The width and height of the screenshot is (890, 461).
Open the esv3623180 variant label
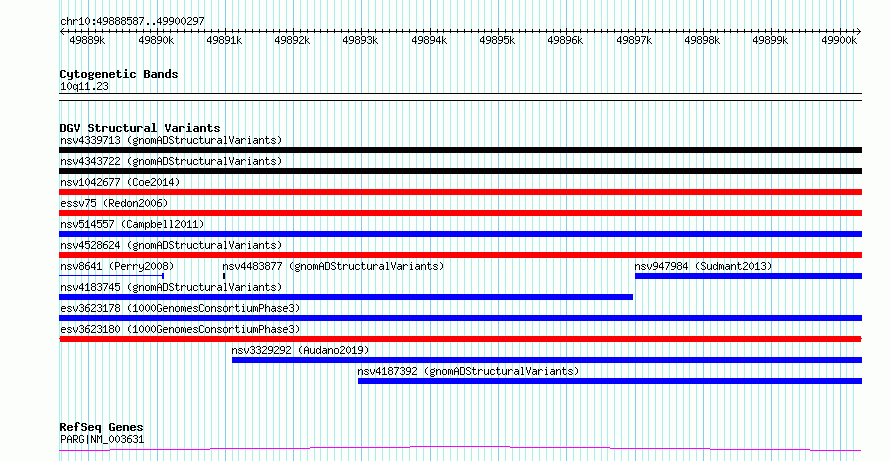point(180,329)
